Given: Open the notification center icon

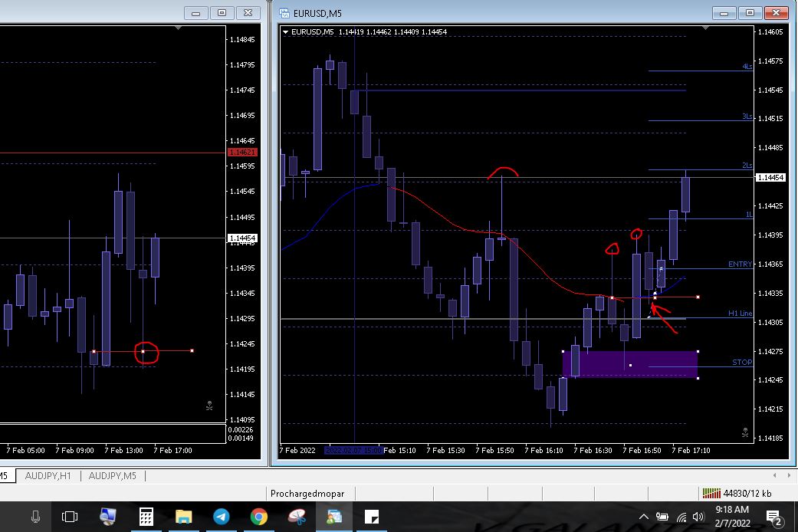Looking at the screenshot, I should tap(774, 517).
